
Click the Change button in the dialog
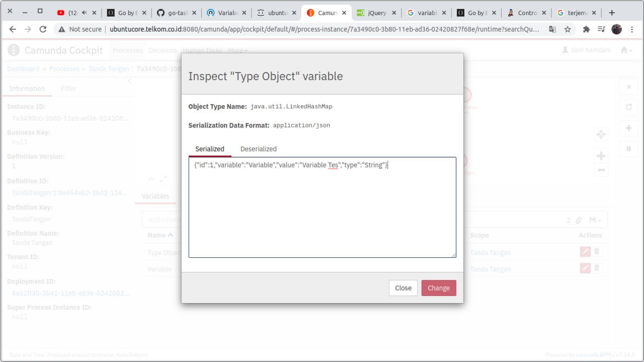pos(439,288)
